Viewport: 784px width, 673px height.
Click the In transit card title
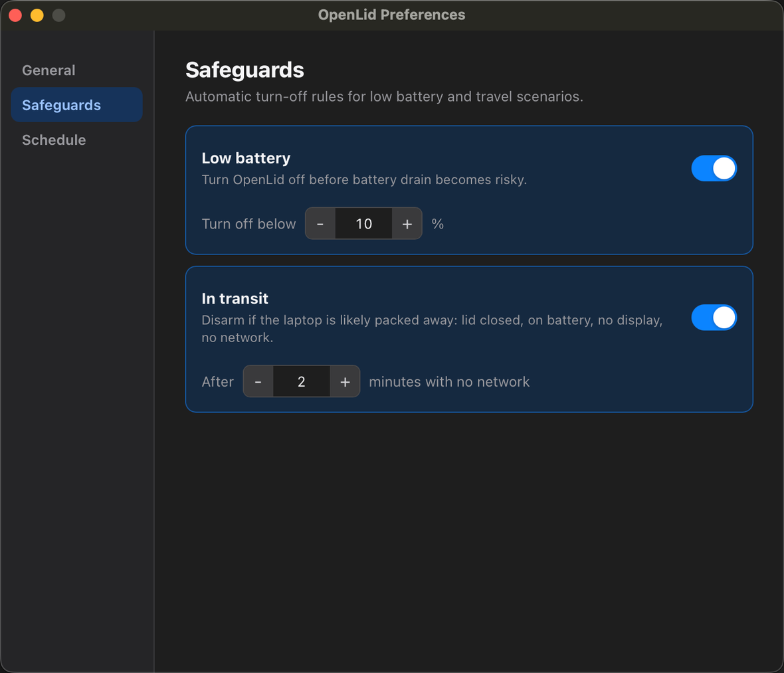pyautogui.click(x=235, y=298)
